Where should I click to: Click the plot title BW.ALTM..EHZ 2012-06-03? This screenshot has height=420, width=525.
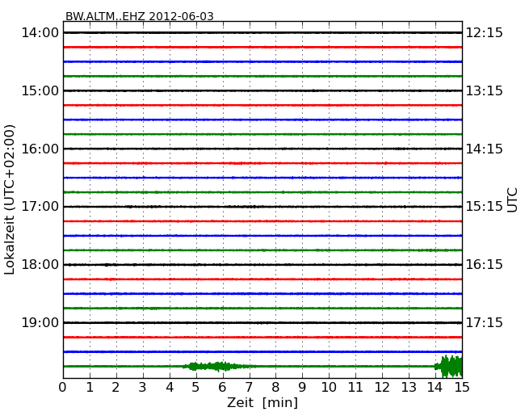pyautogui.click(x=139, y=16)
